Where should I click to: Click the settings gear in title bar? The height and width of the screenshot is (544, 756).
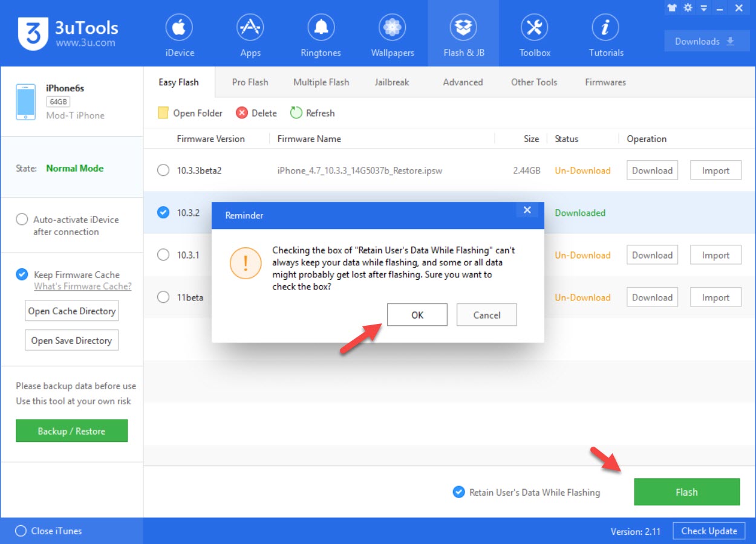(688, 8)
